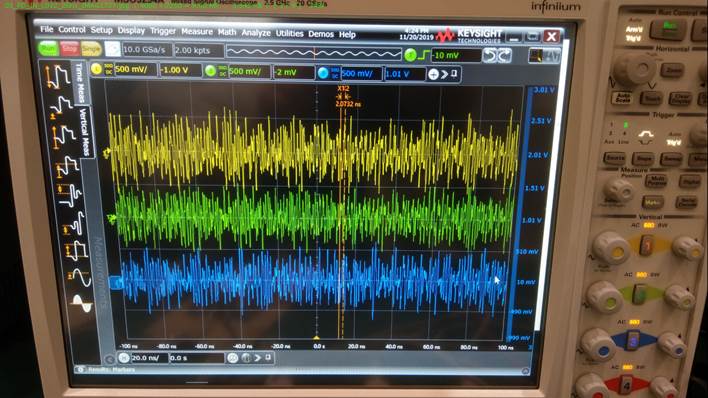Click the trigger level -10 mV field
The height and width of the screenshot is (398, 708).
pos(456,56)
